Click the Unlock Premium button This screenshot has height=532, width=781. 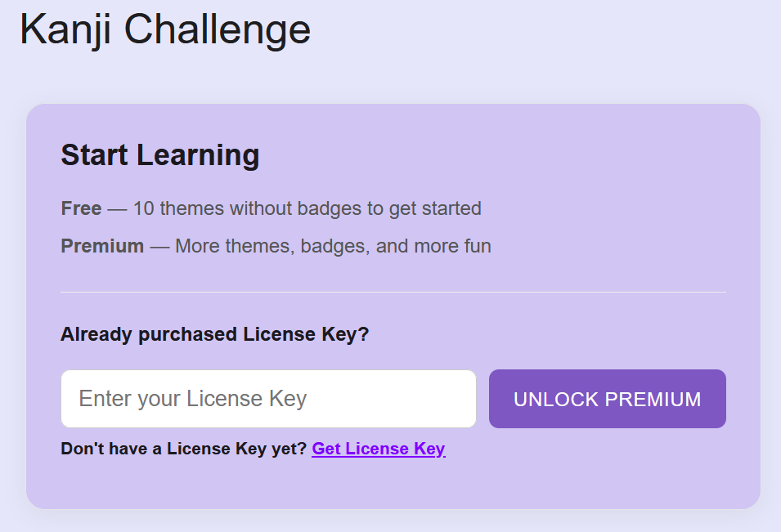[607, 399]
